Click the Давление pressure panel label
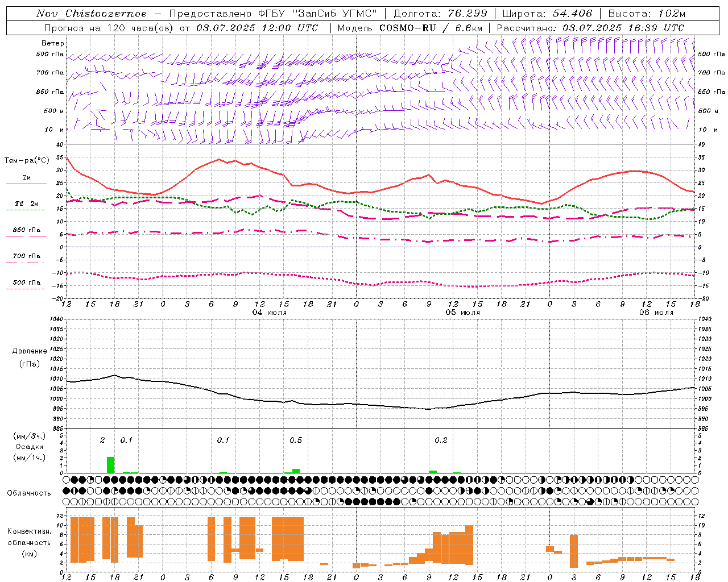 coord(30,351)
